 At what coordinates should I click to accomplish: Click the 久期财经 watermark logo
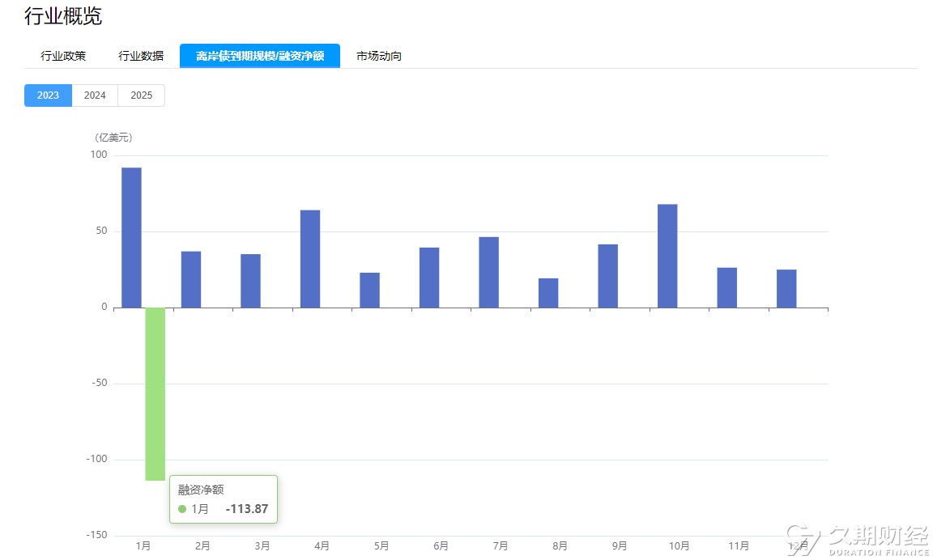(x=858, y=541)
